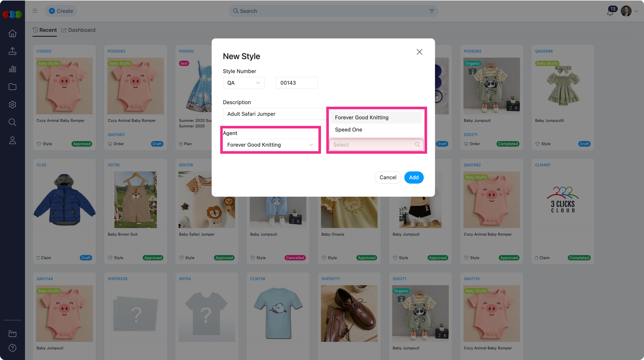Image resolution: width=644 pixels, height=360 pixels.
Task: Open the folder icon in sidebar
Action: pyautogui.click(x=12, y=87)
